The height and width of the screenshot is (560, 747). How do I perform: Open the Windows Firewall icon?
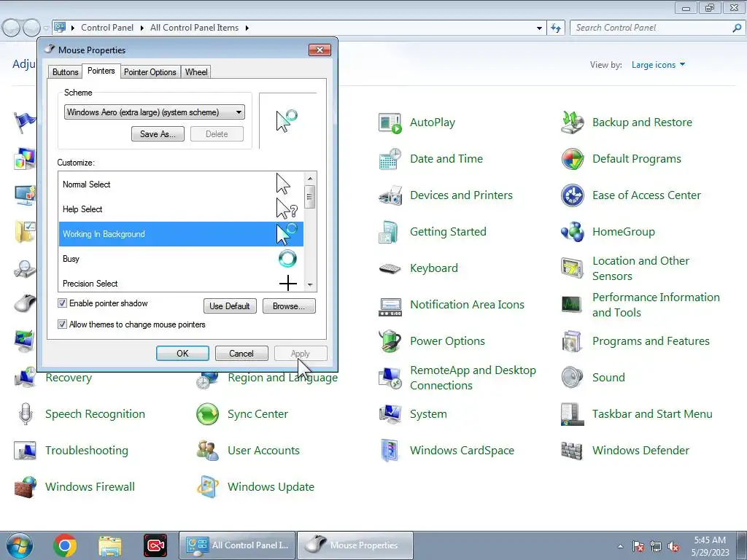(x=26, y=487)
